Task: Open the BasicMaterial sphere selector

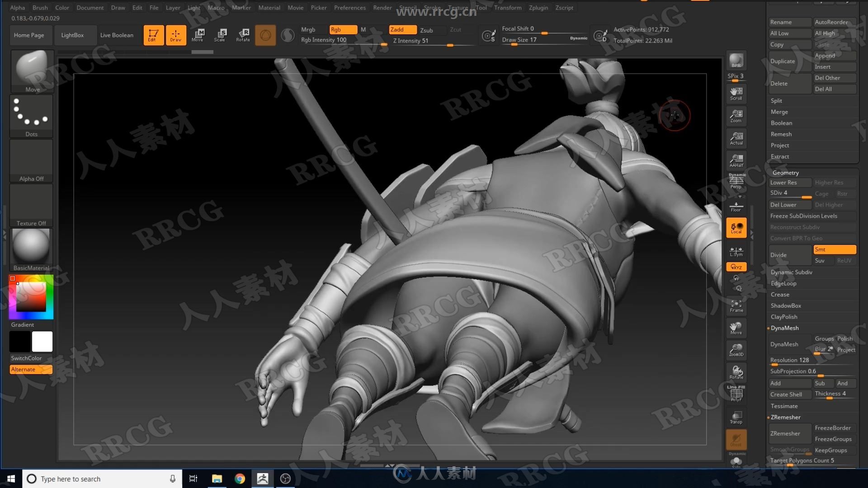Action: [x=32, y=249]
